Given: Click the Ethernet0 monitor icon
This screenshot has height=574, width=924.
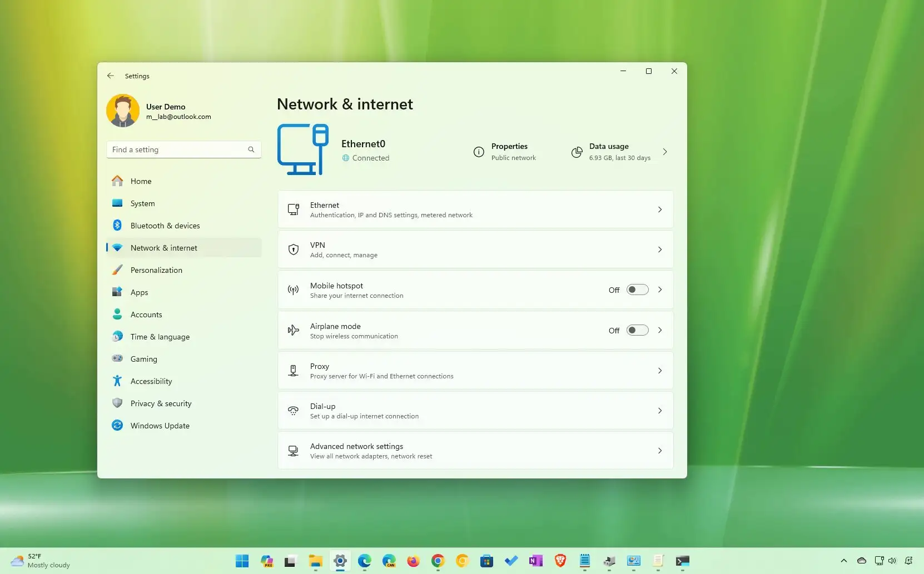Looking at the screenshot, I should click(303, 149).
